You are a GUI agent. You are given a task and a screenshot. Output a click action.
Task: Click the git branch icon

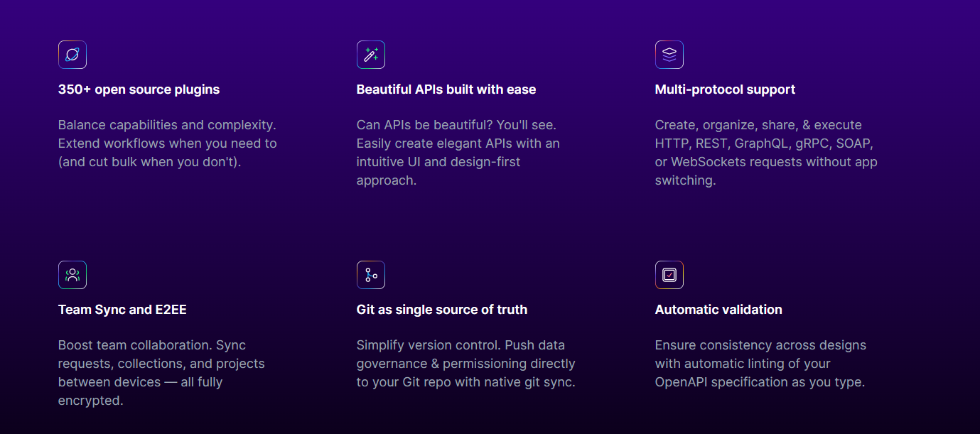tap(371, 275)
